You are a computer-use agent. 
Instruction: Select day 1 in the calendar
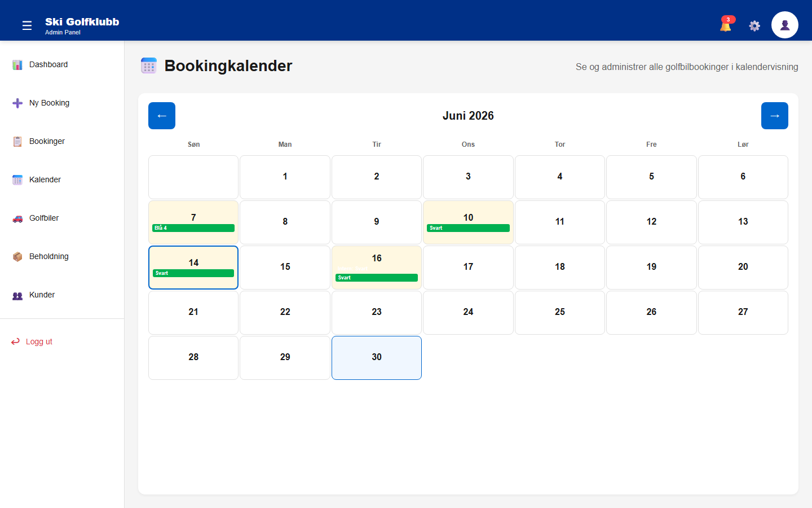pos(285,177)
